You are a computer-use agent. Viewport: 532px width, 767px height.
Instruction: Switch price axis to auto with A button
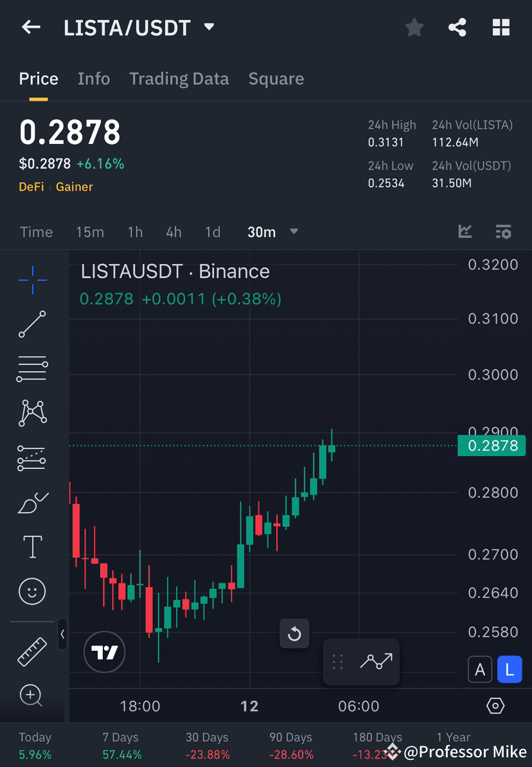[x=480, y=669]
